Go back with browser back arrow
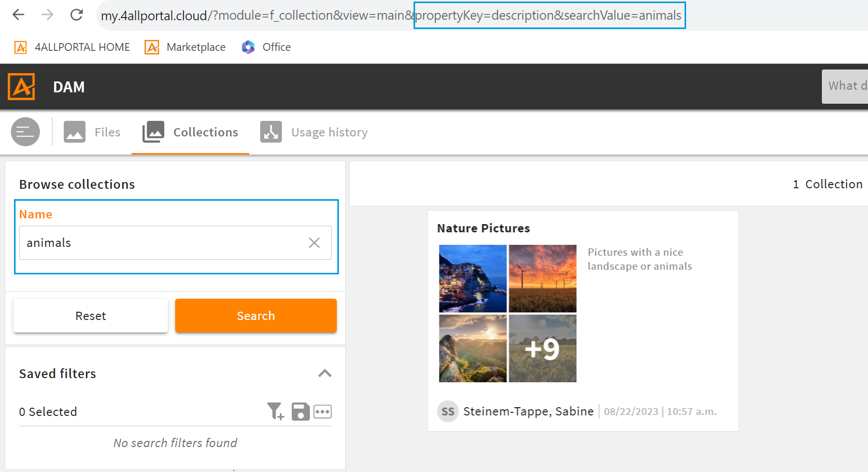The width and height of the screenshot is (868, 472). click(x=18, y=15)
